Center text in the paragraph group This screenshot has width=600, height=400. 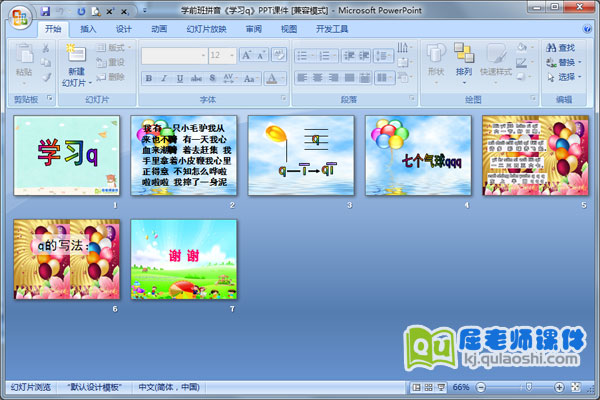coord(318,78)
